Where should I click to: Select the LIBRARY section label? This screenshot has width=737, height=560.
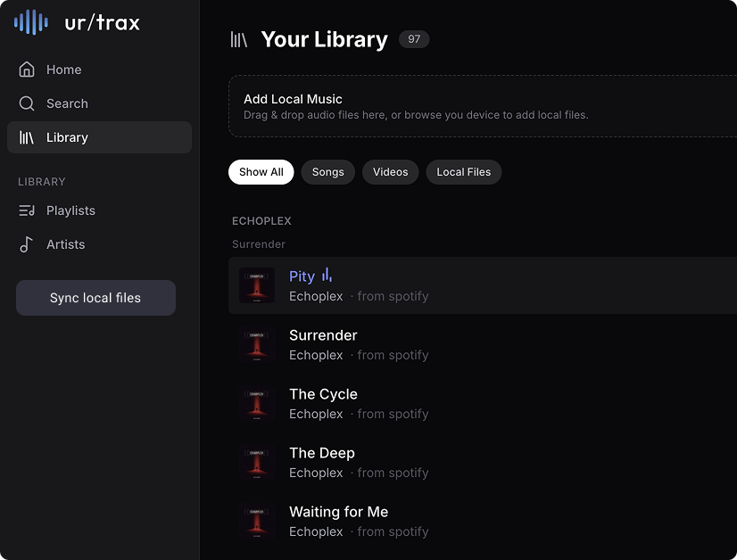coord(42,182)
